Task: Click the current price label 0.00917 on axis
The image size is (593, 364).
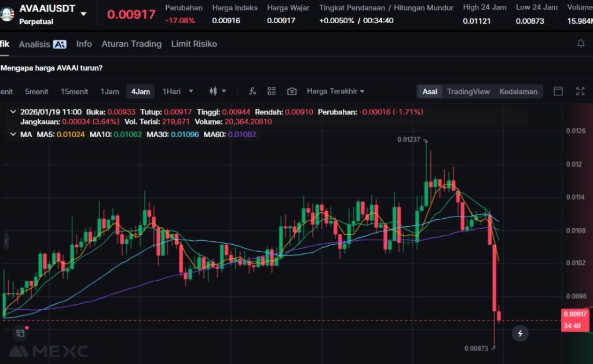Action: pyautogui.click(x=576, y=314)
